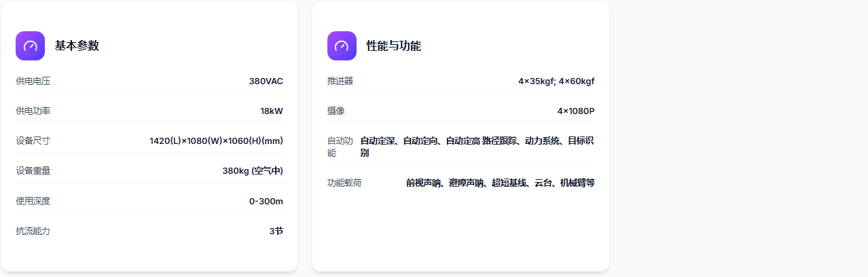The width and height of the screenshot is (868, 277).
Task: Click the 供电电压 label
Action: pyautogui.click(x=33, y=81)
